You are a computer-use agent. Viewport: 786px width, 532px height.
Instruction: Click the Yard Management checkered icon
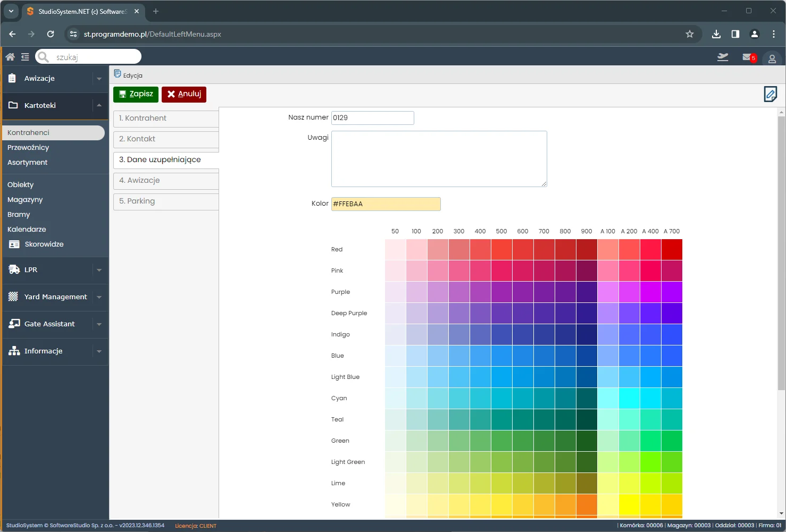[13, 297]
